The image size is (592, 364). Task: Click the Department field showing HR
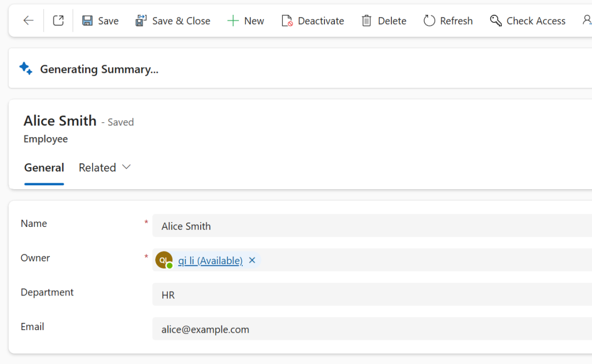pyautogui.click(x=373, y=295)
